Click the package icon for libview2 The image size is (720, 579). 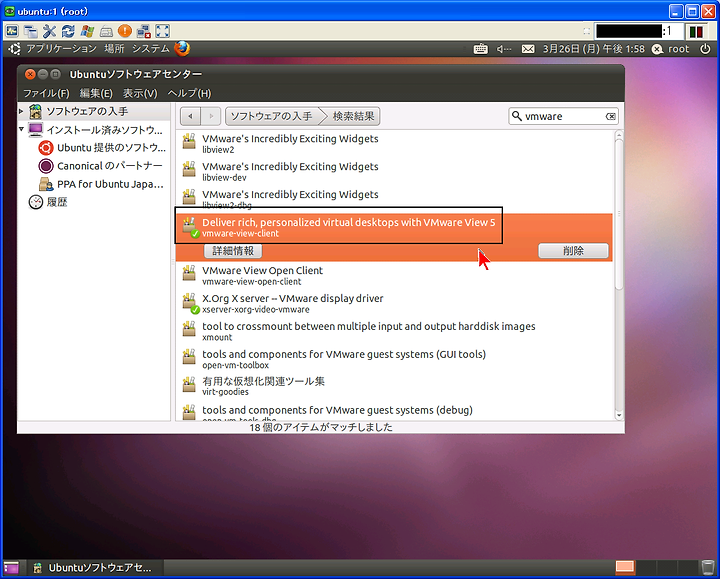point(189,141)
